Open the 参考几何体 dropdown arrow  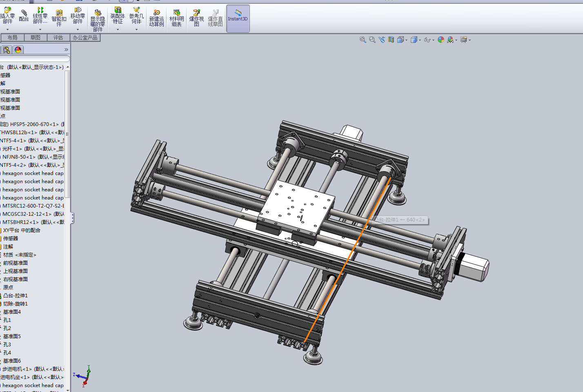136,29
